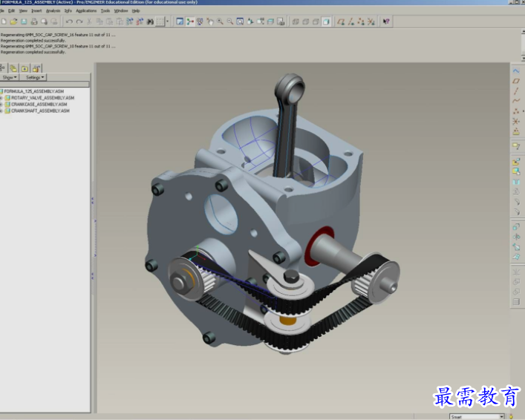Viewport: 525px width, 420px height.
Task: Click the Reorient view icon
Action: 250,22
